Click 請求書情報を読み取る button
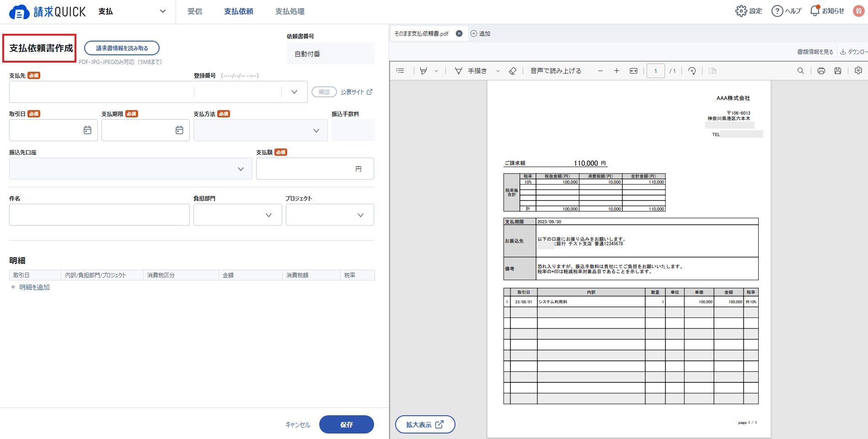 coord(122,48)
